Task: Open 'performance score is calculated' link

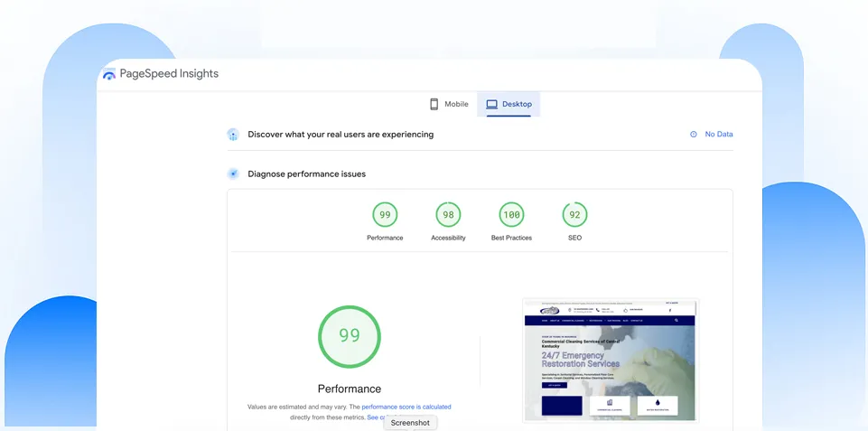Action: tap(406, 407)
